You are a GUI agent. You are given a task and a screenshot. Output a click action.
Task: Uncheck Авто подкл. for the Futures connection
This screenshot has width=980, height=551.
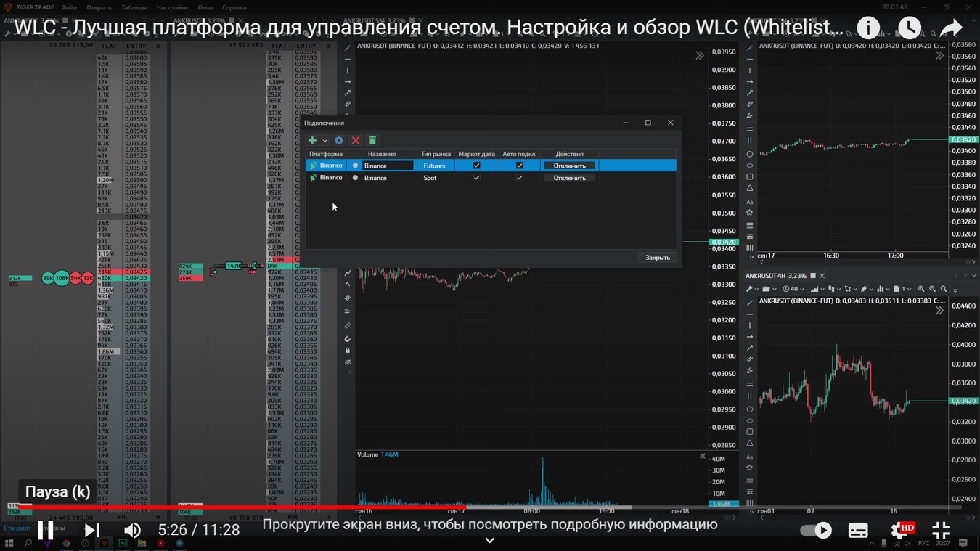point(519,166)
